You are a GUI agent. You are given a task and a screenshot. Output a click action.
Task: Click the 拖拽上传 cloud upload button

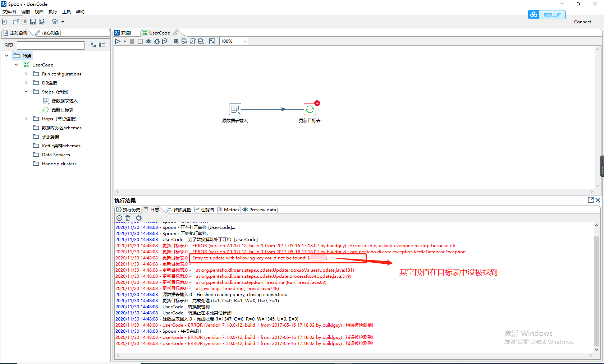tap(547, 14)
